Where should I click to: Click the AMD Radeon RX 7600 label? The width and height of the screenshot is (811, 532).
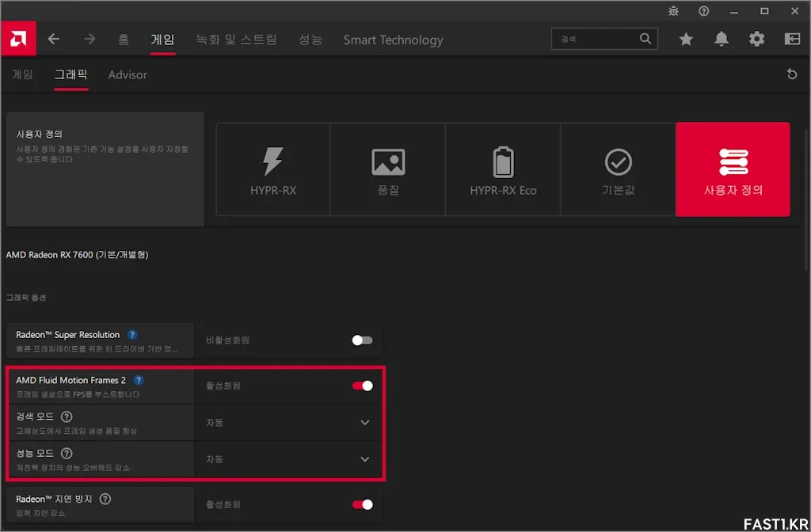pyautogui.click(x=77, y=254)
